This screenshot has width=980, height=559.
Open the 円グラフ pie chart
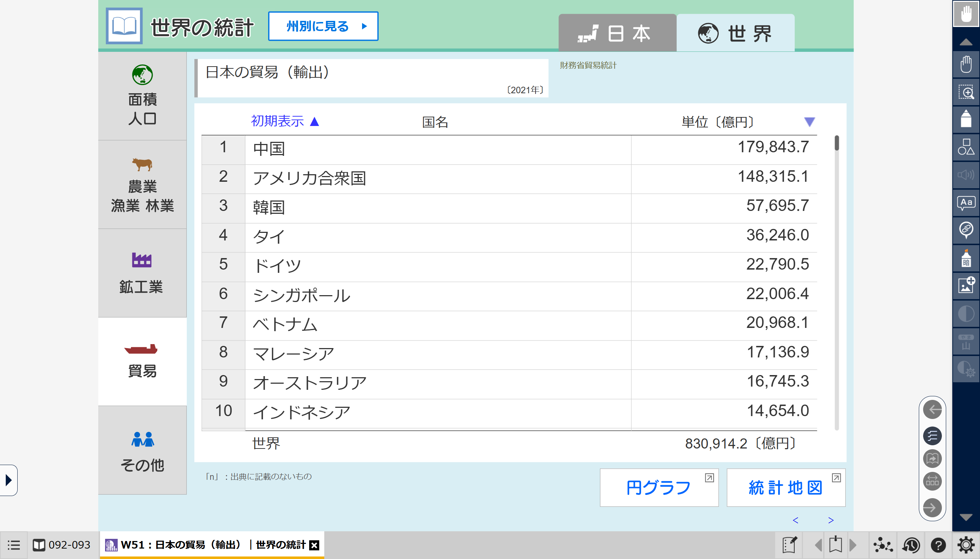659,488
